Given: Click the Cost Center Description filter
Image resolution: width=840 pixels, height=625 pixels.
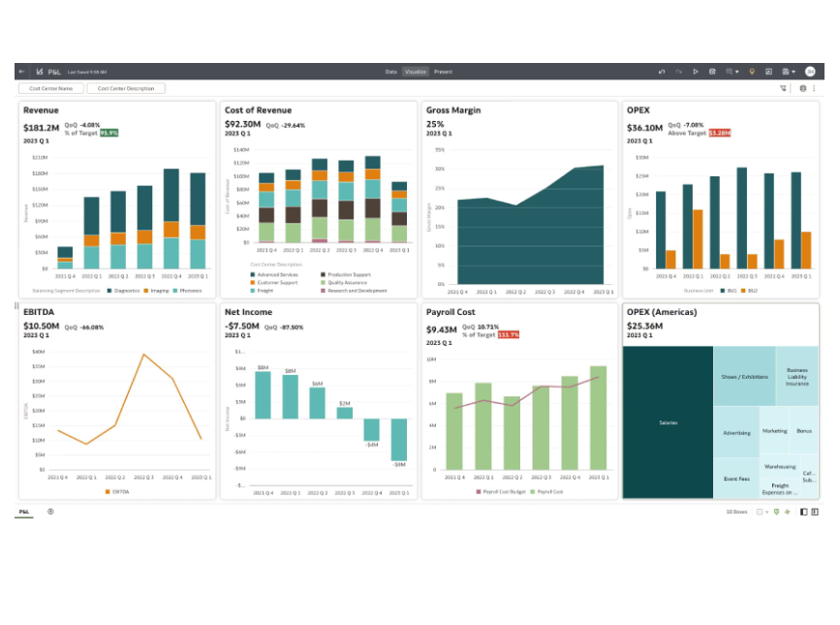Looking at the screenshot, I should [x=126, y=88].
